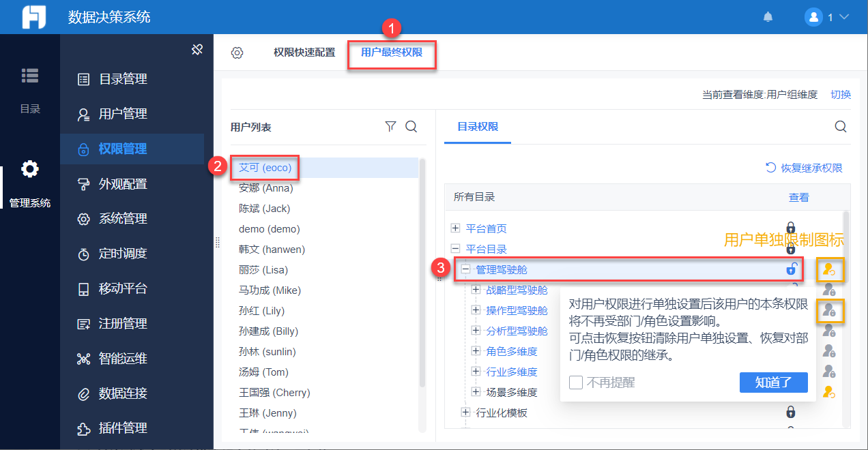Click the 场景多维度 tree item

512,392
